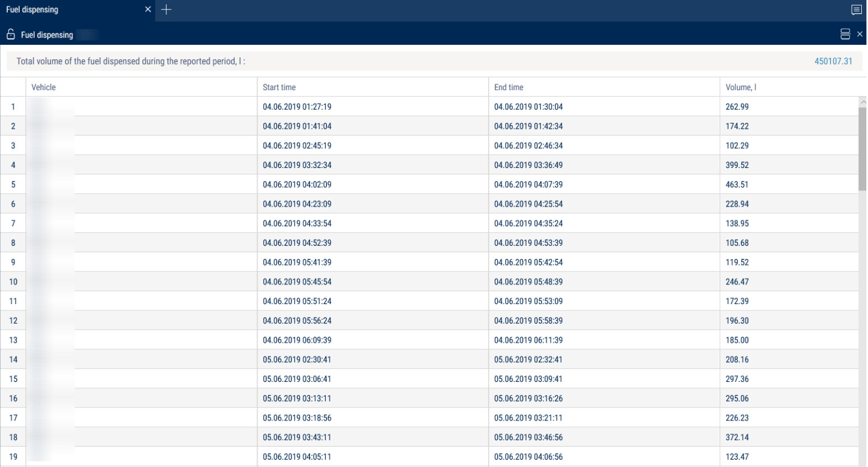Screen dimensions: 868x467
Task: Select end time 04.06.2019 06:11:39
Action: tap(528, 340)
